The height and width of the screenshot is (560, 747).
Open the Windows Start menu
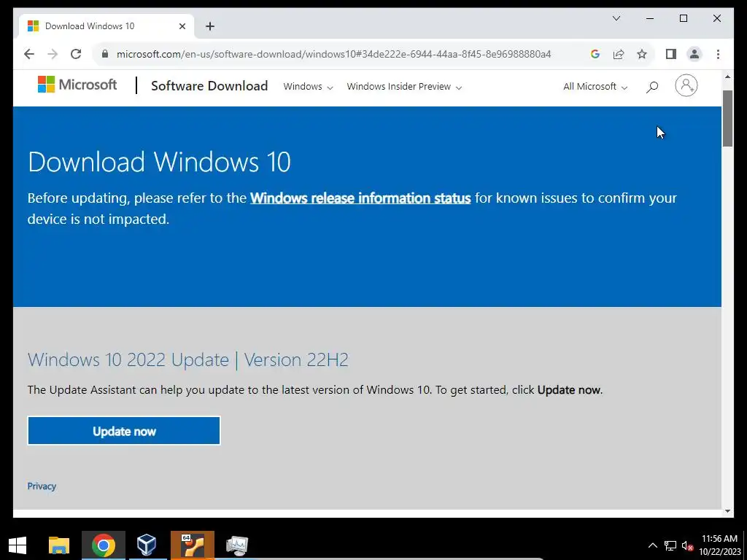18,545
